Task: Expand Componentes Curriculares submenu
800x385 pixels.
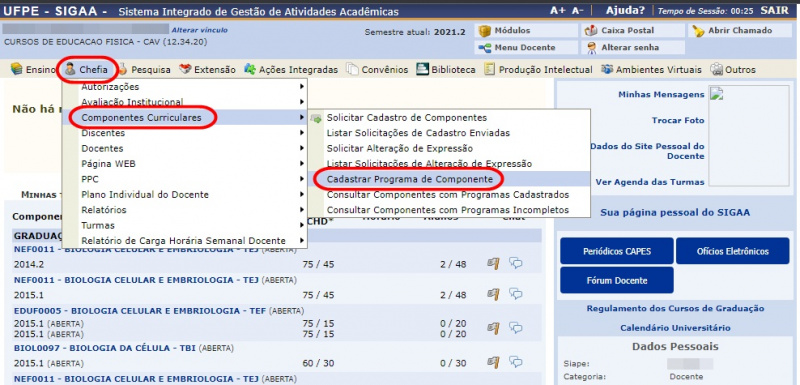Action: (x=185, y=118)
